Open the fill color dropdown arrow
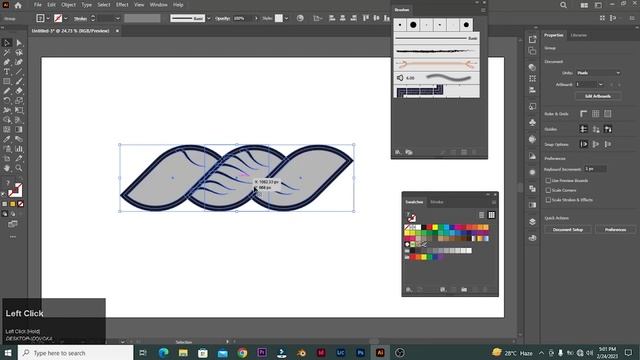 (48, 18)
